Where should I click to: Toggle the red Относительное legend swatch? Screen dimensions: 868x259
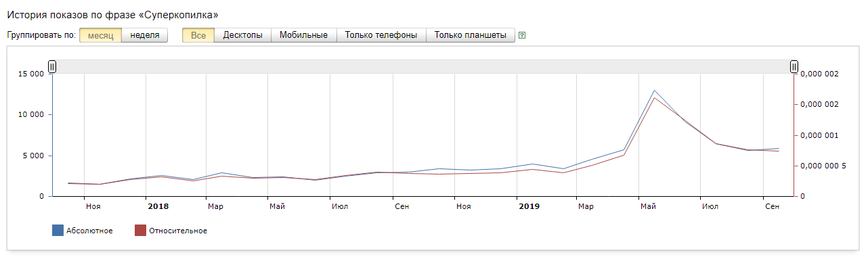click(140, 231)
